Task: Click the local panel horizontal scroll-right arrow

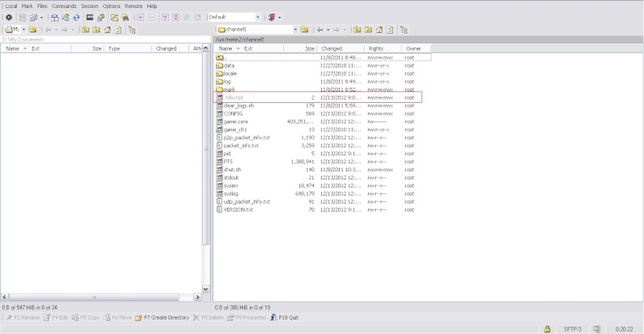Action: (197, 297)
